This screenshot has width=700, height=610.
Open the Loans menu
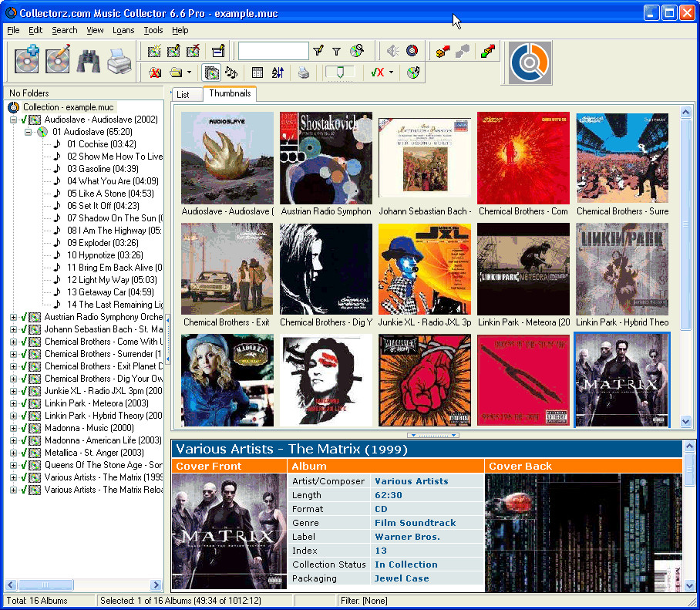click(x=123, y=30)
